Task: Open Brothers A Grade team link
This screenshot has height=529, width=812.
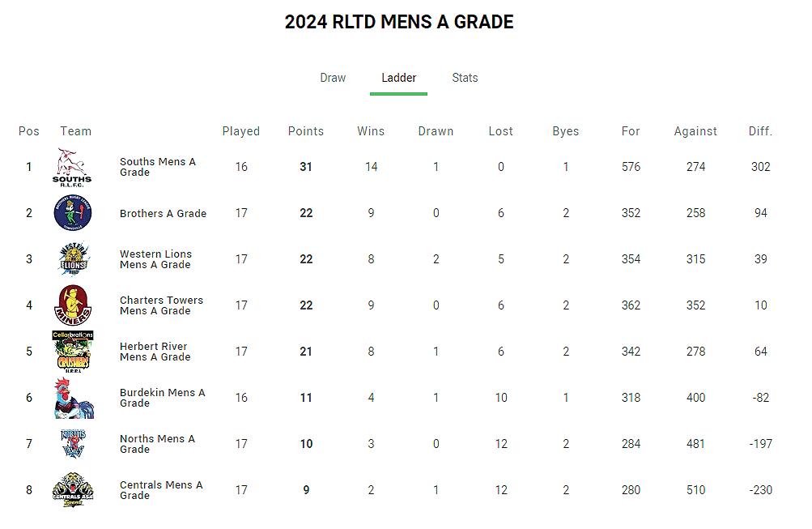Action: pyautogui.click(x=163, y=214)
